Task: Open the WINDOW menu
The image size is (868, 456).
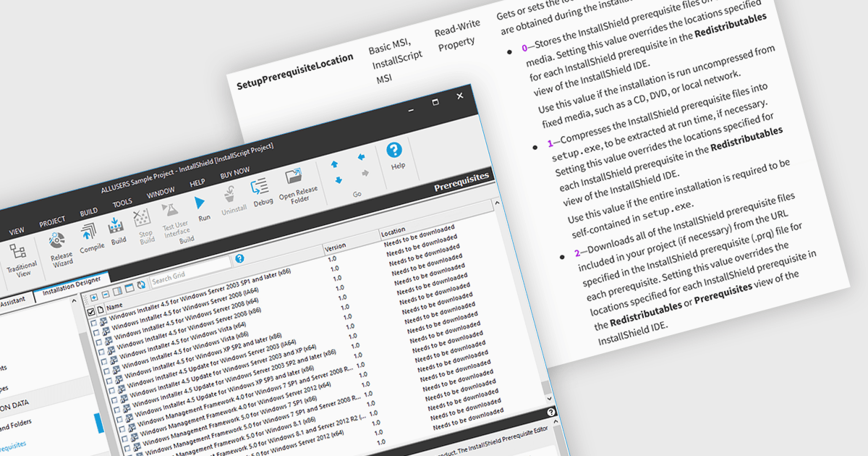Action: (161, 194)
